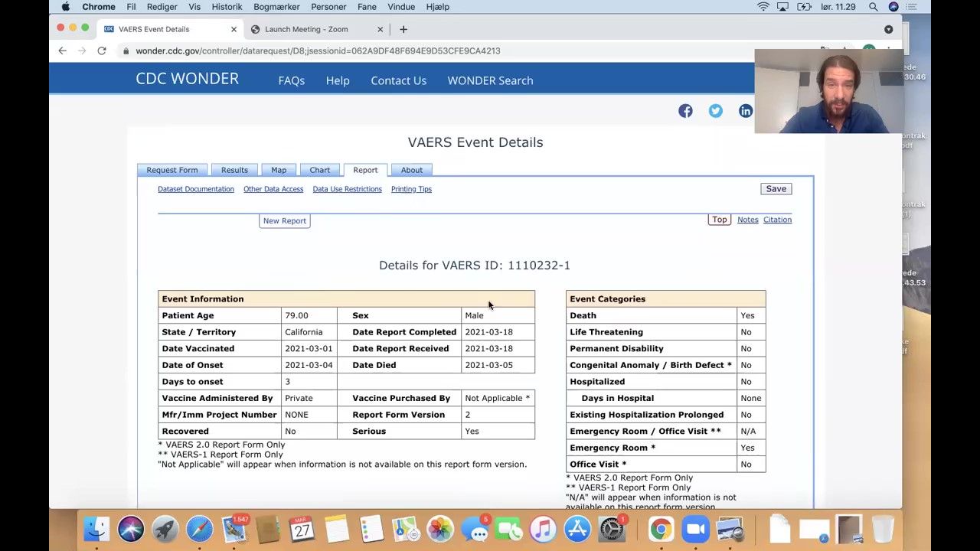Open Zoom from the dock
Image resolution: width=980 pixels, height=551 pixels.
point(695,529)
